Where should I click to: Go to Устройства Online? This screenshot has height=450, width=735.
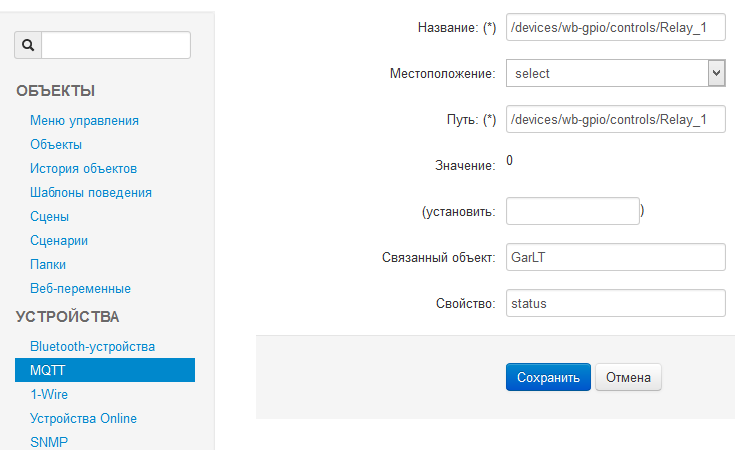click(83, 419)
